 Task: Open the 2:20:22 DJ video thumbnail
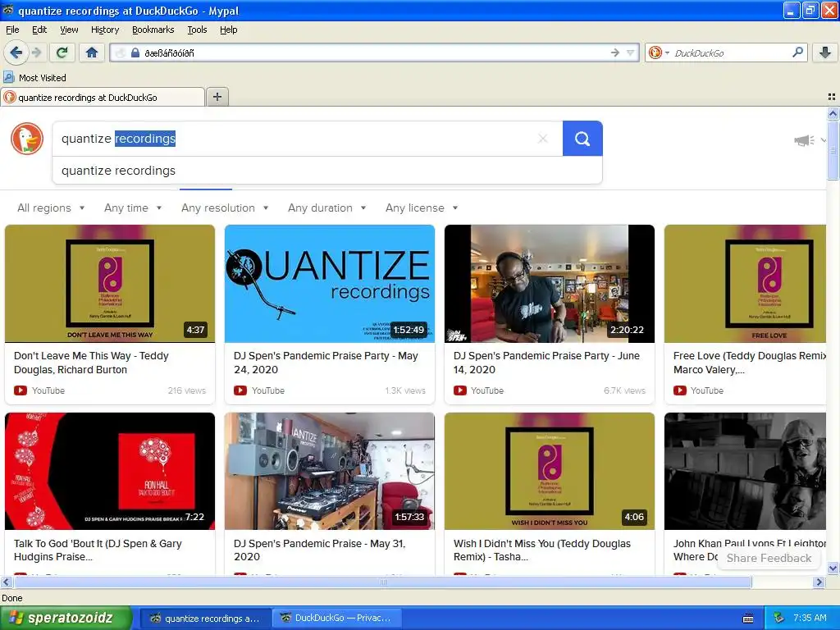(x=549, y=283)
